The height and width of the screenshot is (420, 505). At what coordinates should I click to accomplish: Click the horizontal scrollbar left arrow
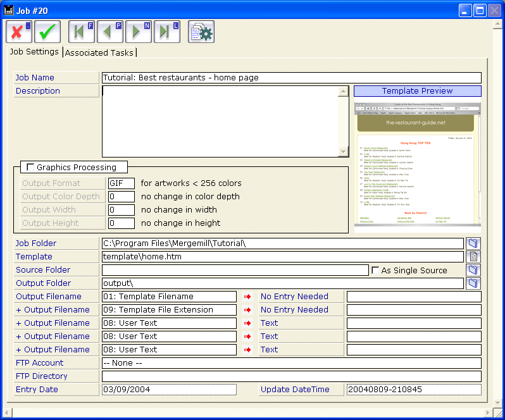(x=6, y=412)
